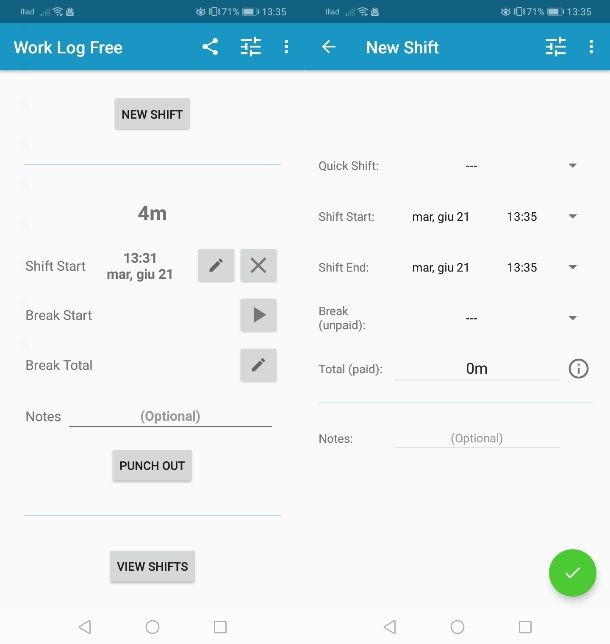Cancel the current shift with X button
The width and height of the screenshot is (610, 644).
pos(258,265)
